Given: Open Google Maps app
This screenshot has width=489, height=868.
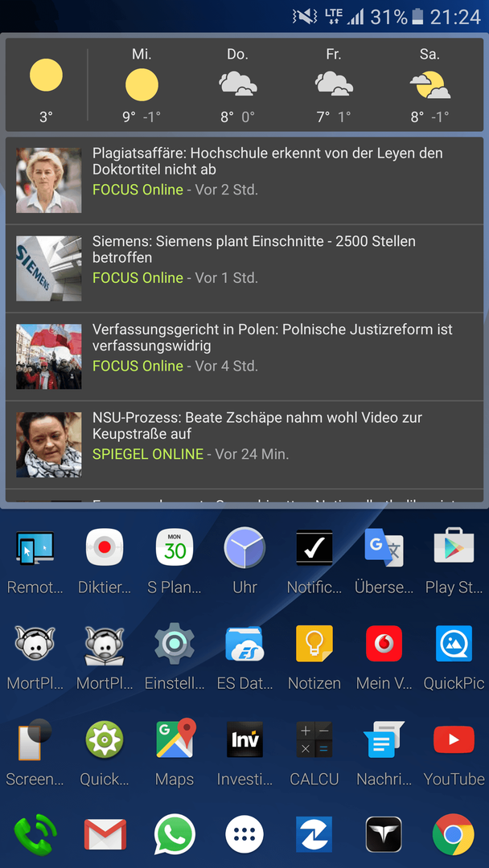Looking at the screenshot, I should [x=176, y=739].
